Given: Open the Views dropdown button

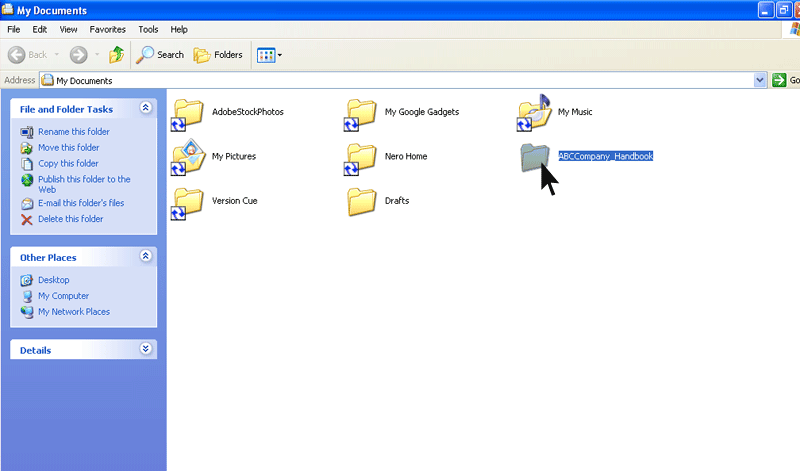Looking at the screenshot, I should click(x=269, y=55).
